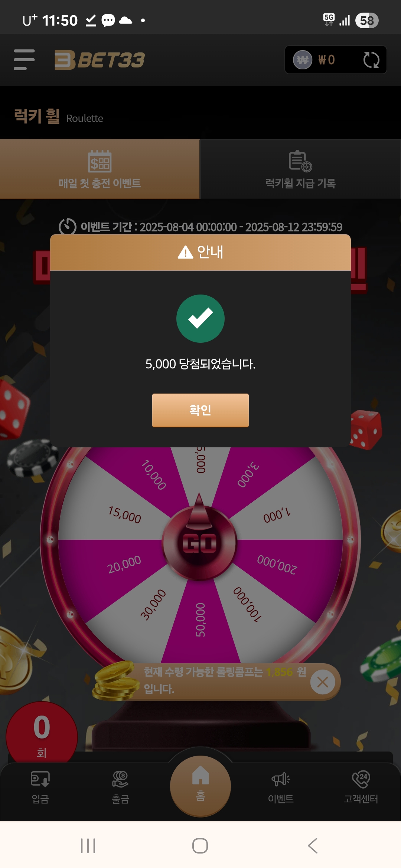Screen dimensions: 401x868
Task: Tap the Android recent apps button
Action: [x=88, y=846]
